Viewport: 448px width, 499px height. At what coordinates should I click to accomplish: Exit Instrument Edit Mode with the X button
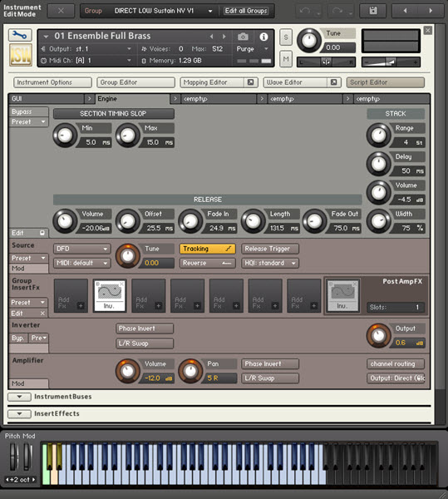click(61, 11)
